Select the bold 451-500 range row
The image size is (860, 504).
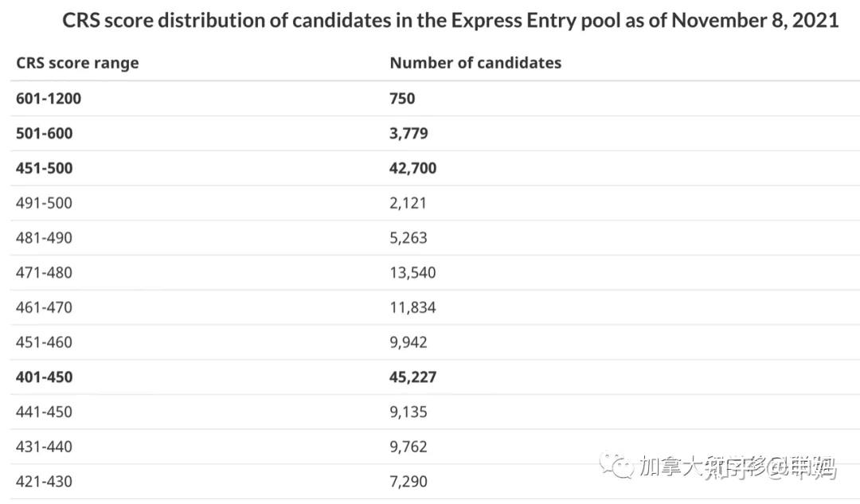(x=44, y=168)
